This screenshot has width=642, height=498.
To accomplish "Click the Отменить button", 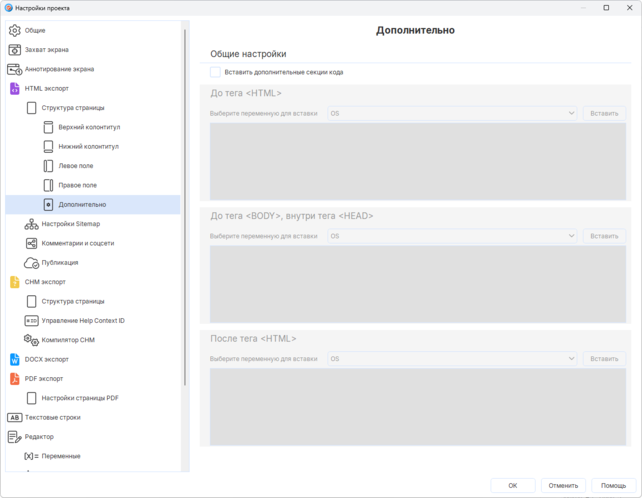I will point(563,485).
